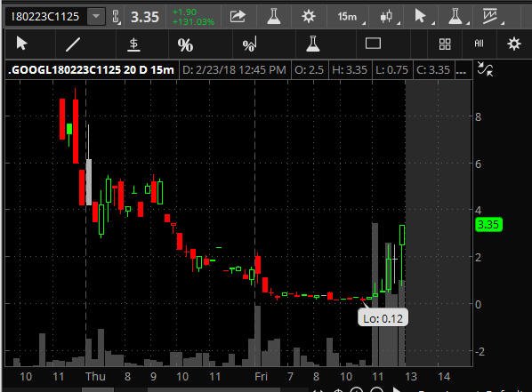Click the collapse arrows icon right of header
Screen dimensions: 532x392
click(485, 69)
